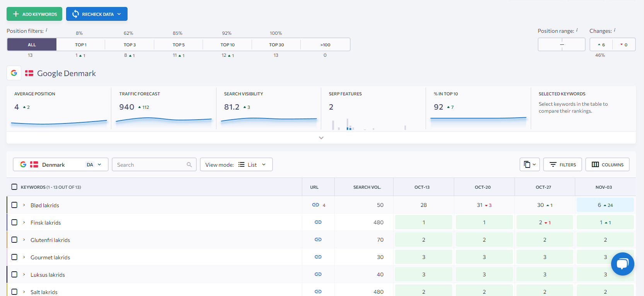Click the magnifier icon in the Search field
This screenshot has height=296, width=644.
click(x=189, y=164)
